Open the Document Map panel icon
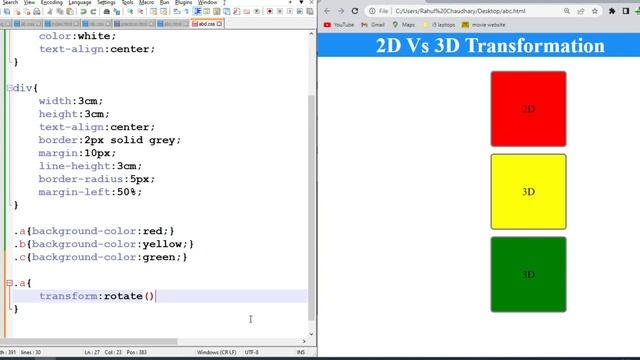Screen dimensions: 640x360 (x=217, y=11)
